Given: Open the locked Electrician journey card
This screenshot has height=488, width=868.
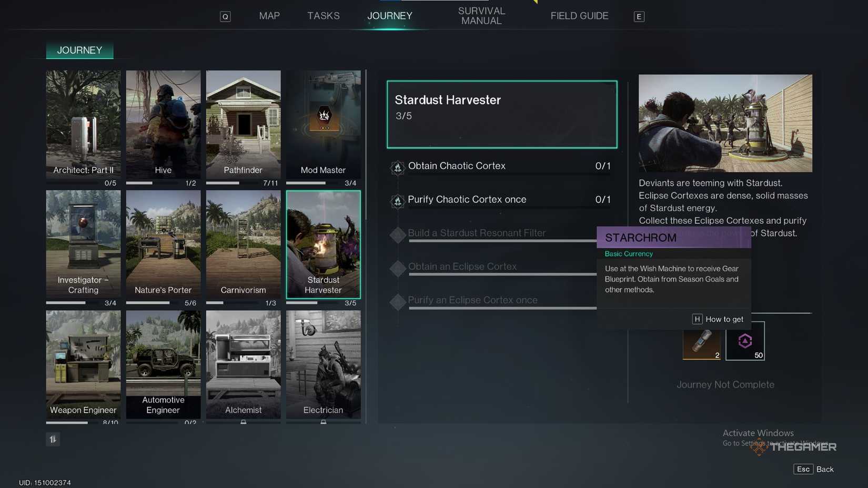Looking at the screenshot, I should click(x=324, y=364).
